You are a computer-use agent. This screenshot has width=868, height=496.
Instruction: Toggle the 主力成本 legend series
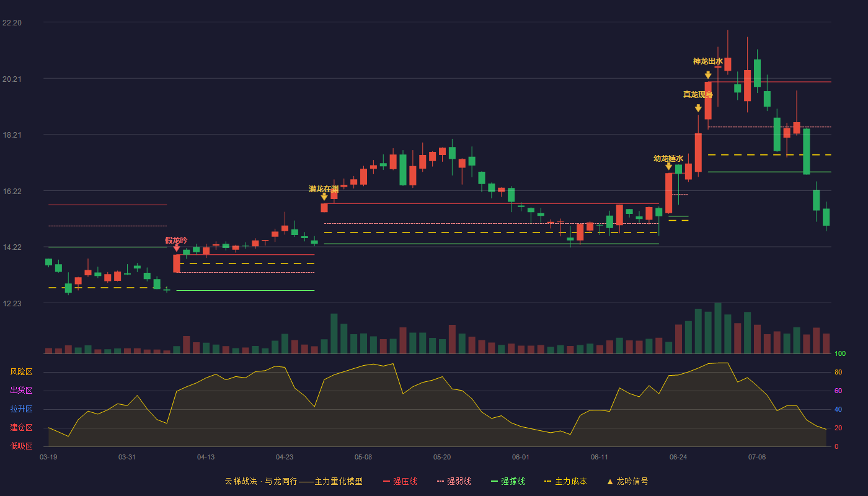[x=565, y=481]
